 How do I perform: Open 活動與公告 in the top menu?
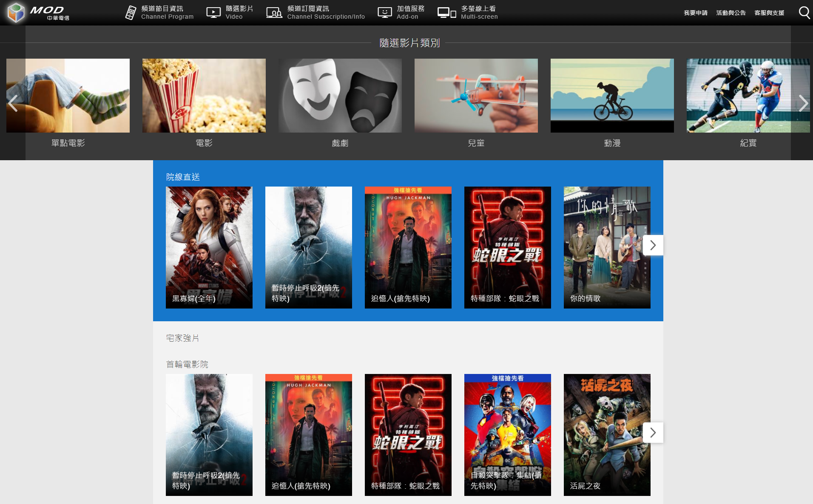pyautogui.click(x=731, y=13)
